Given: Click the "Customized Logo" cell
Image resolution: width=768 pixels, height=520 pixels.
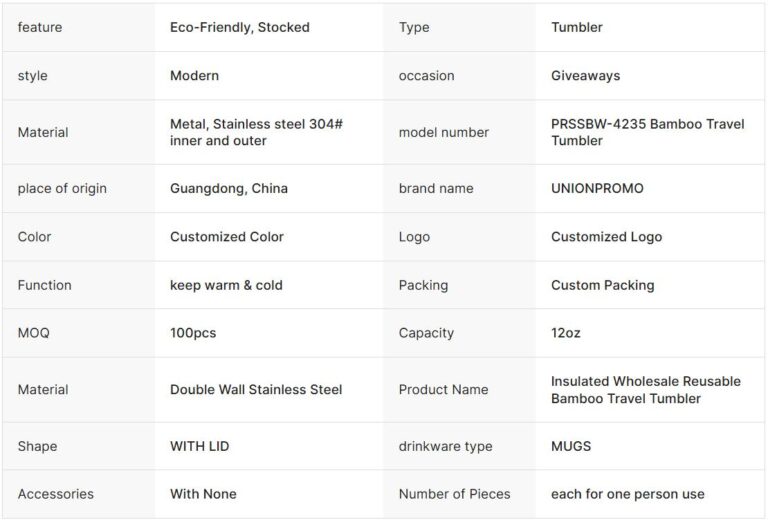Looking at the screenshot, I should pos(606,237).
